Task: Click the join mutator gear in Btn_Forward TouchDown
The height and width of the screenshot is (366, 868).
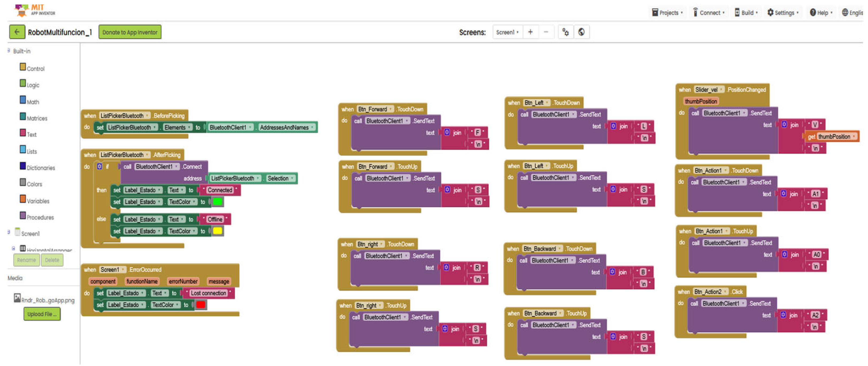Action: [x=447, y=132]
